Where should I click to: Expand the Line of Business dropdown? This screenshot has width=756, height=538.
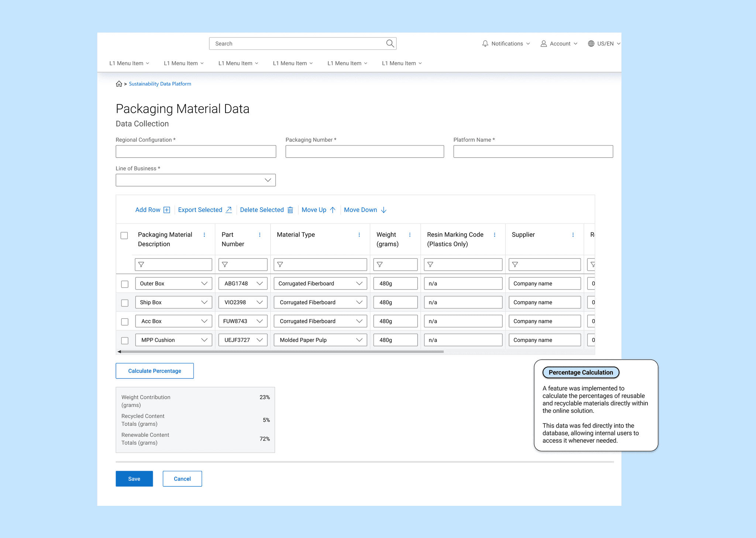(x=268, y=180)
